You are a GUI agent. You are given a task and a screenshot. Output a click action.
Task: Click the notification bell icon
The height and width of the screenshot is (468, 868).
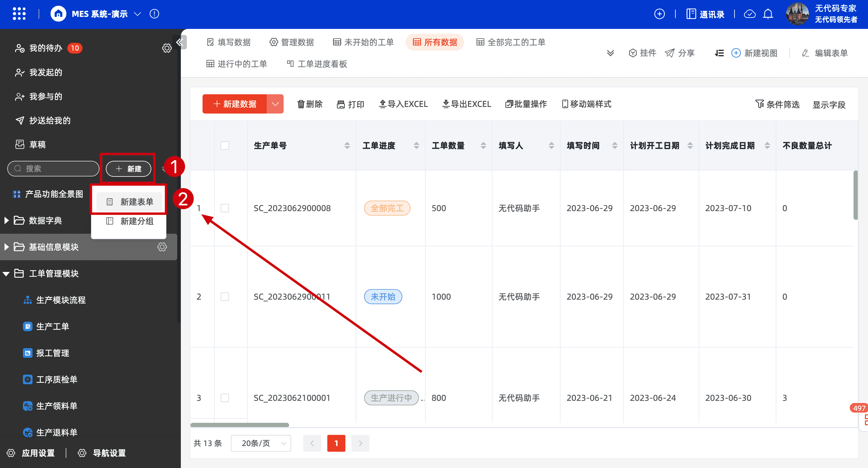[x=768, y=14]
